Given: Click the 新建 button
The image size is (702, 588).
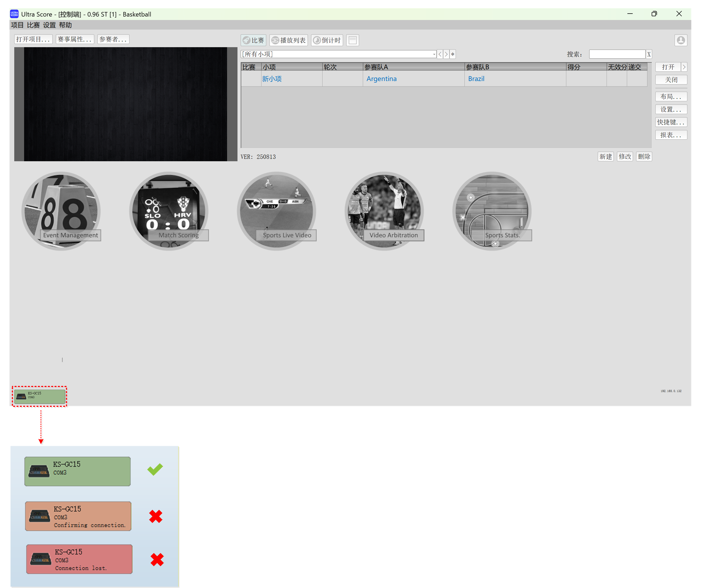Looking at the screenshot, I should point(605,157).
